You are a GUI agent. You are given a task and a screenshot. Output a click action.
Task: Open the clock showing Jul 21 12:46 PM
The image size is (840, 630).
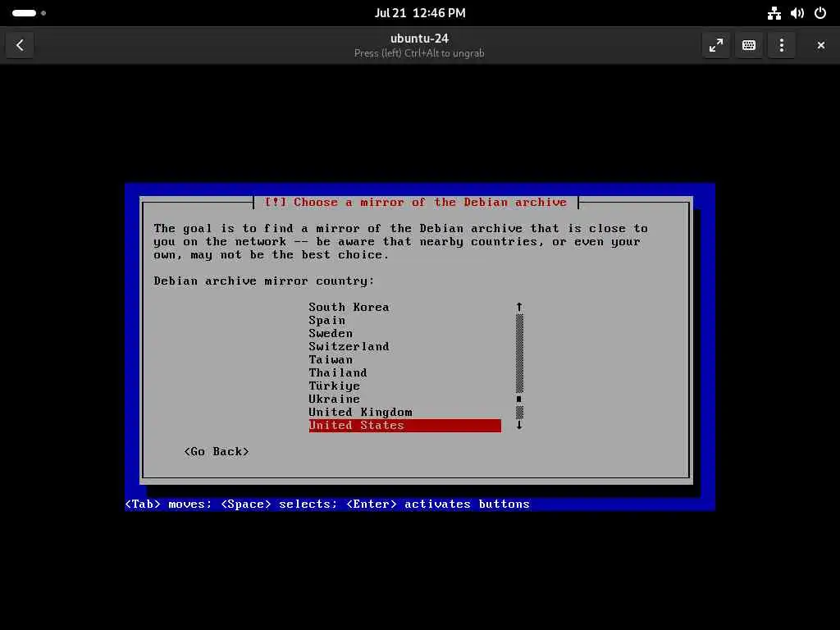419,13
